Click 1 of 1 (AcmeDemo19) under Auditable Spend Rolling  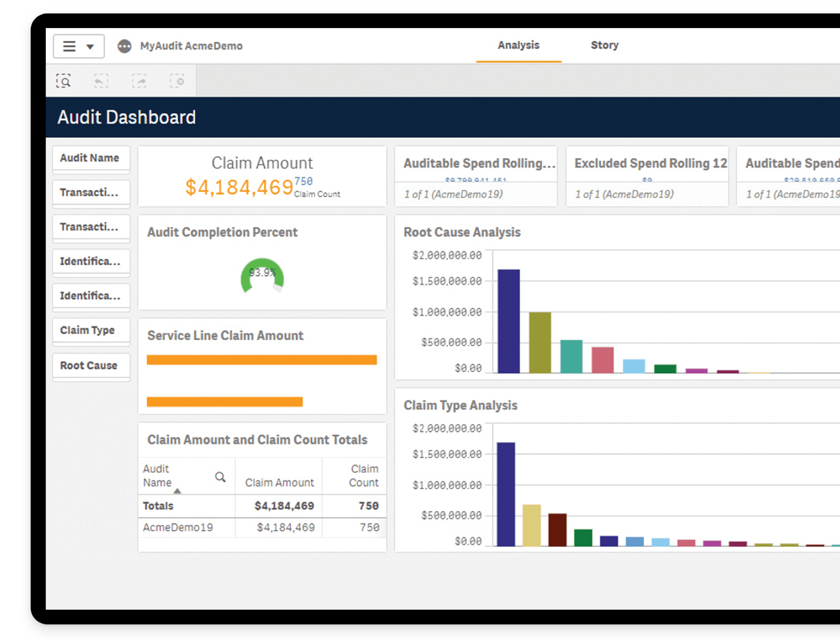(453, 194)
